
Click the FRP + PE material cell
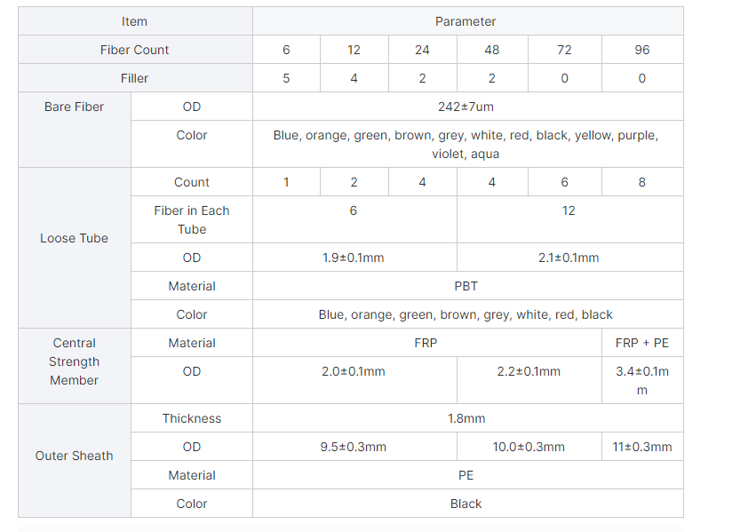(x=642, y=343)
